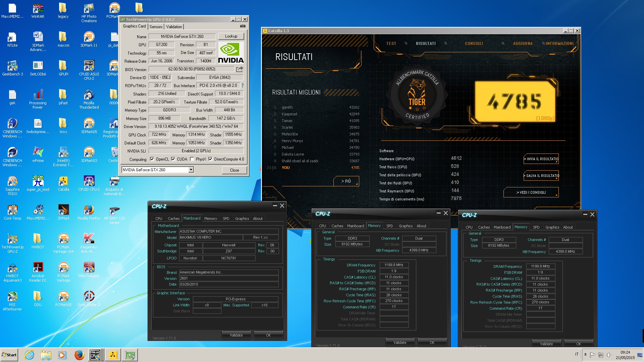This screenshot has width=644, height=362.
Task: Open the wPrime desktop icon
Action: [38, 155]
